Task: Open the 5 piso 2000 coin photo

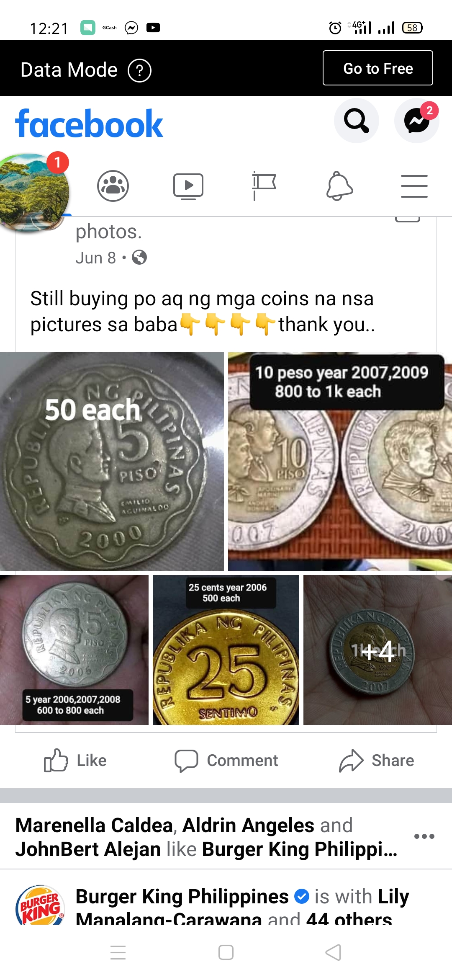Action: pos(112,461)
